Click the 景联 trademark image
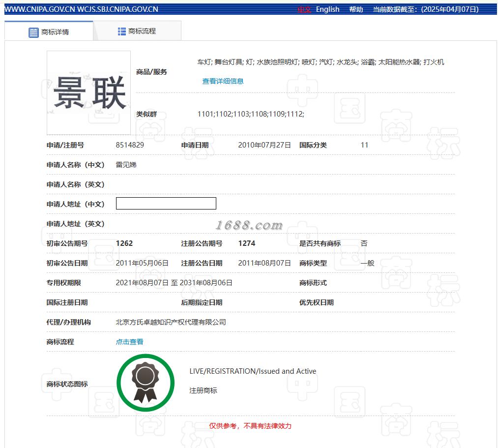 click(88, 93)
